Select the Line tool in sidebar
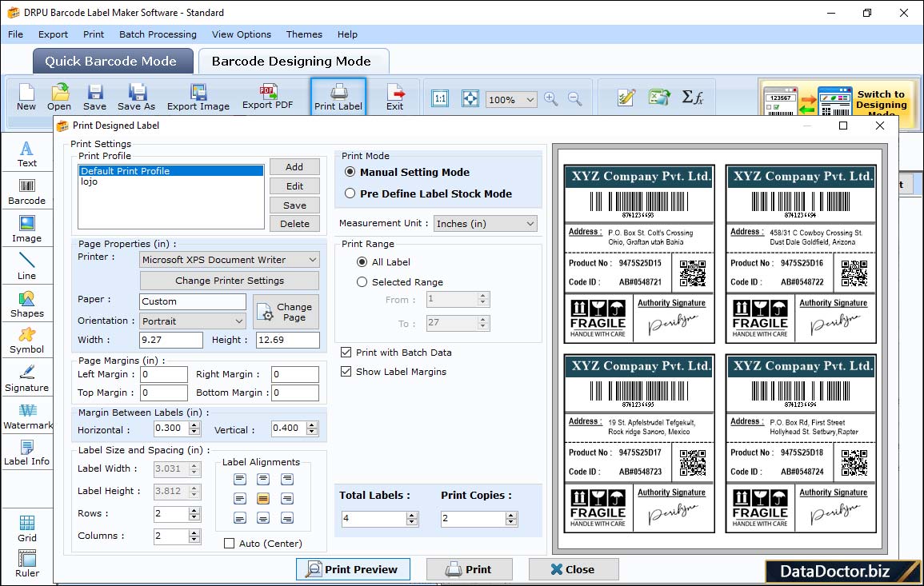The height and width of the screenshot is (586, 924). coord(26,267)
